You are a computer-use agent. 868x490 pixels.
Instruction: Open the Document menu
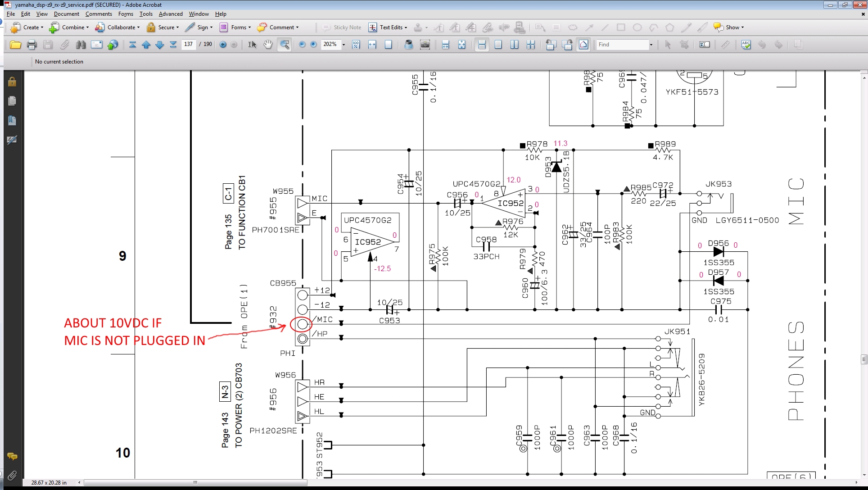[66, 14]
